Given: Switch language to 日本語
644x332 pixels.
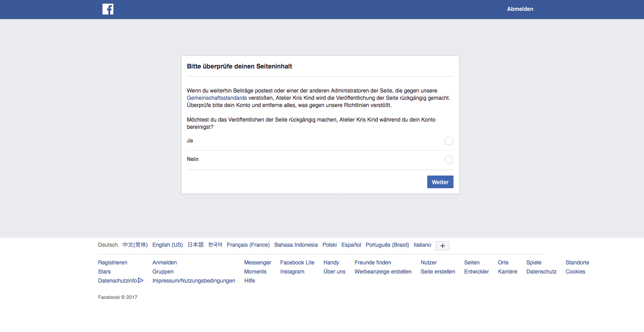Looking at the screenshot, I should (195, 245).
